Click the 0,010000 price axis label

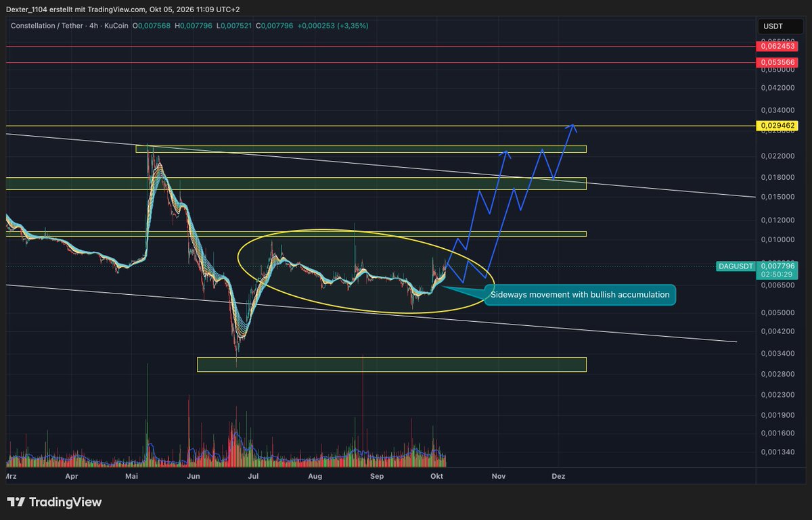[777, 240]
